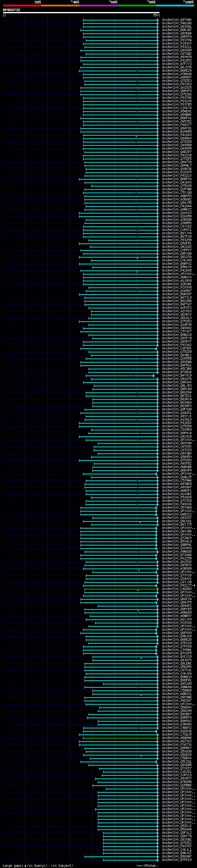197x868 pixels.
Task: Open hit UniRef100_P46266
Action: pos(176,23)
